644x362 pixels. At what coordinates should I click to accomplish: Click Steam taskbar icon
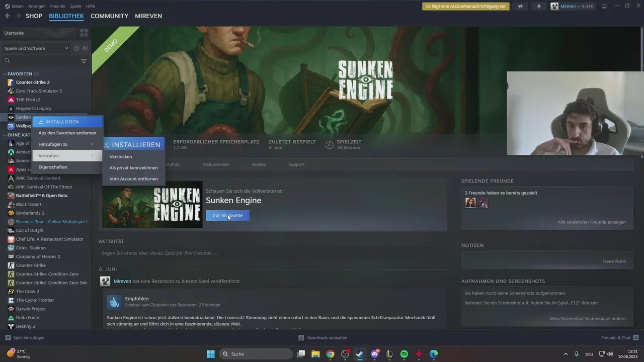click(360, 354)
